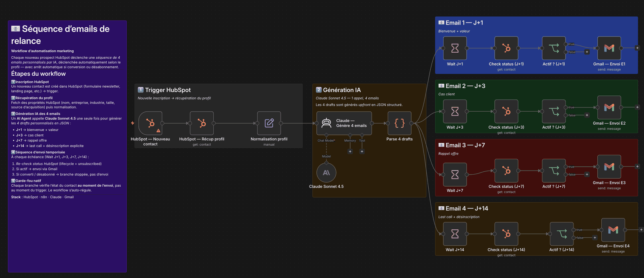Screen dimensions: 644x278
Task: Select the Actif ? (J+7) IF node
Action: pyautogui.click(x=554, y=171)
